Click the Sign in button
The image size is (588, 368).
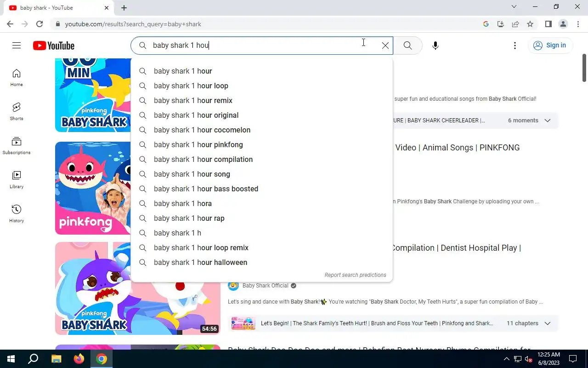pyautogui.click(x=550, y=46)
